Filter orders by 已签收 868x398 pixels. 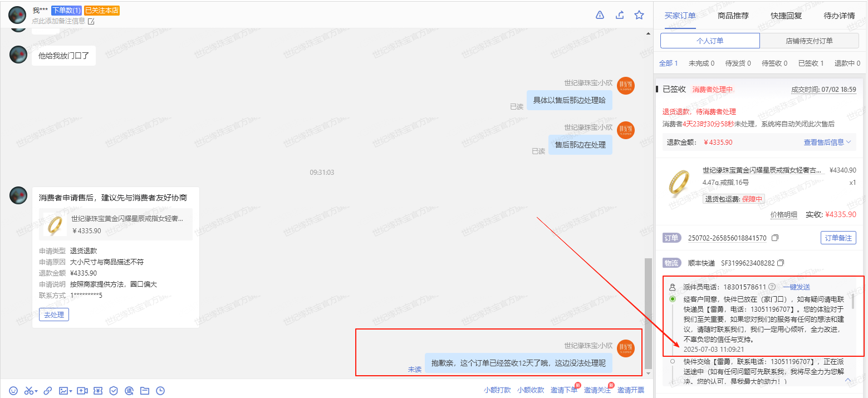coord(811,63)
